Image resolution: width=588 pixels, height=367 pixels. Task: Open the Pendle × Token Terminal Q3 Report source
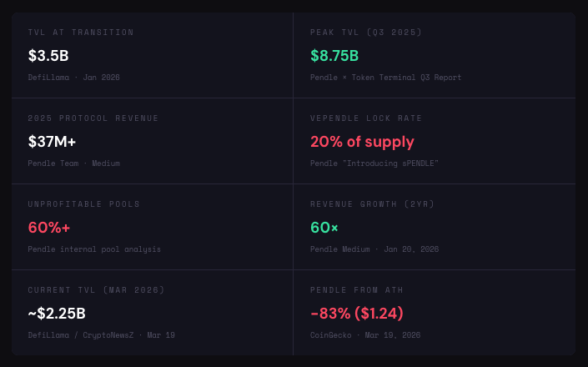coord(385,78)
